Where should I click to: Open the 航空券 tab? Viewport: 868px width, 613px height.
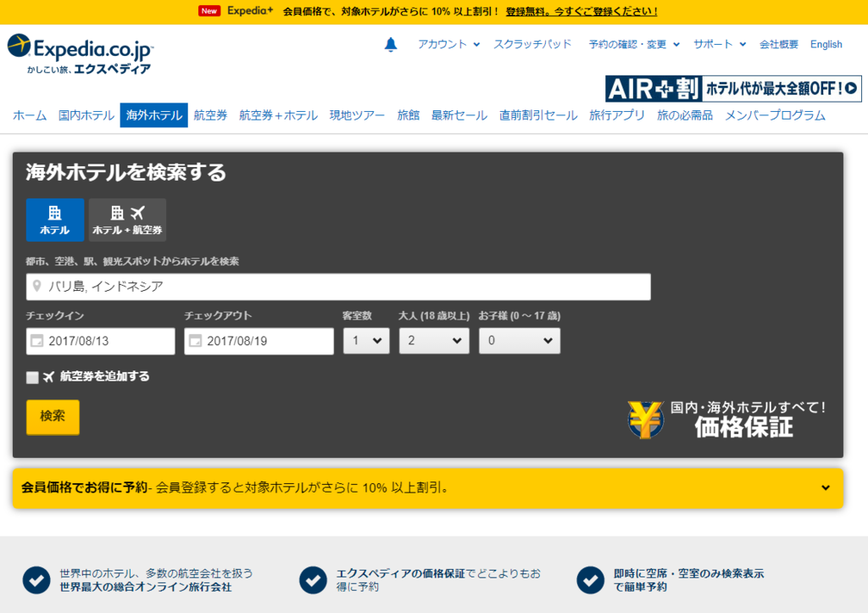(x=210, y=115)
